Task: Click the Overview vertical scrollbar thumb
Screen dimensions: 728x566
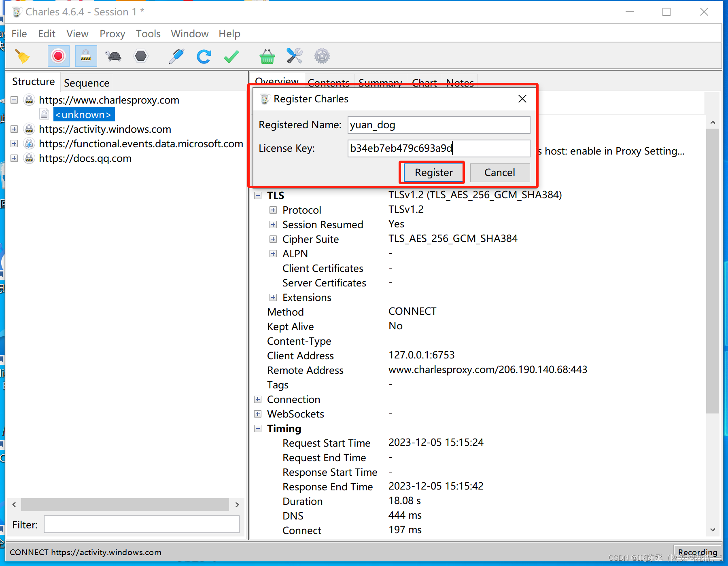Action: [x=713, y=271]
